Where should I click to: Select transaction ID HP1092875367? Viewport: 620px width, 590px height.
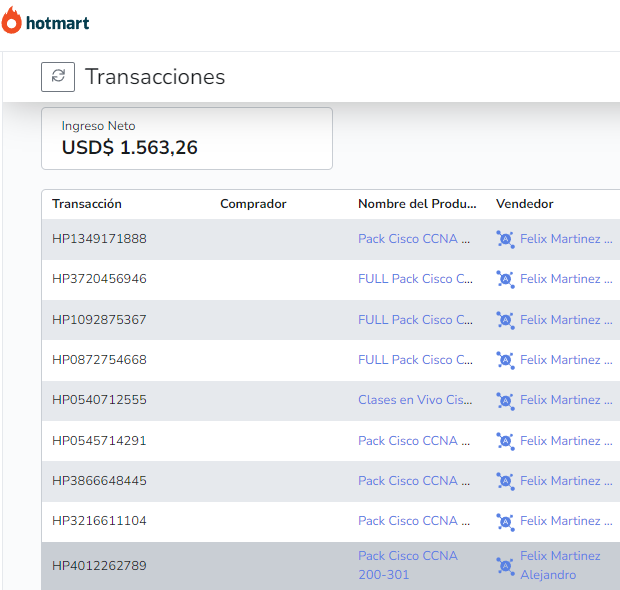(x=99, y=320)
